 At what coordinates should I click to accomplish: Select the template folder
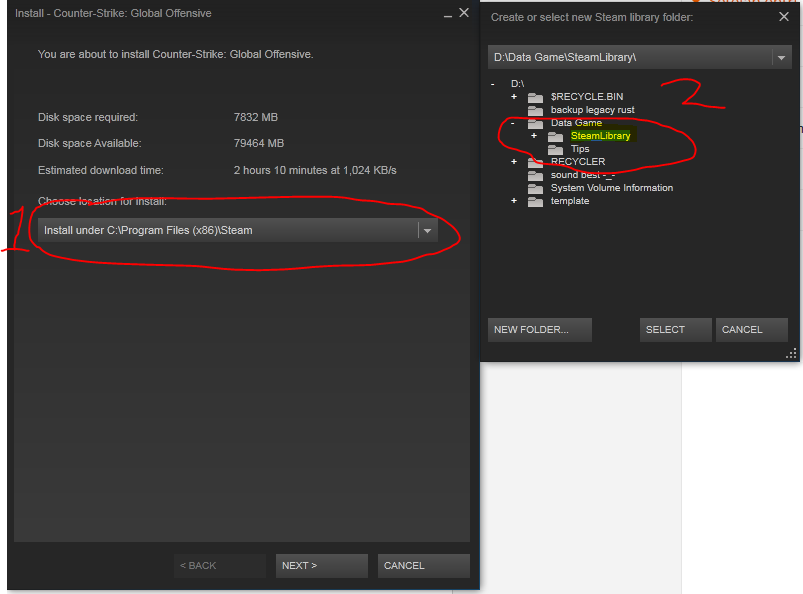569,201
